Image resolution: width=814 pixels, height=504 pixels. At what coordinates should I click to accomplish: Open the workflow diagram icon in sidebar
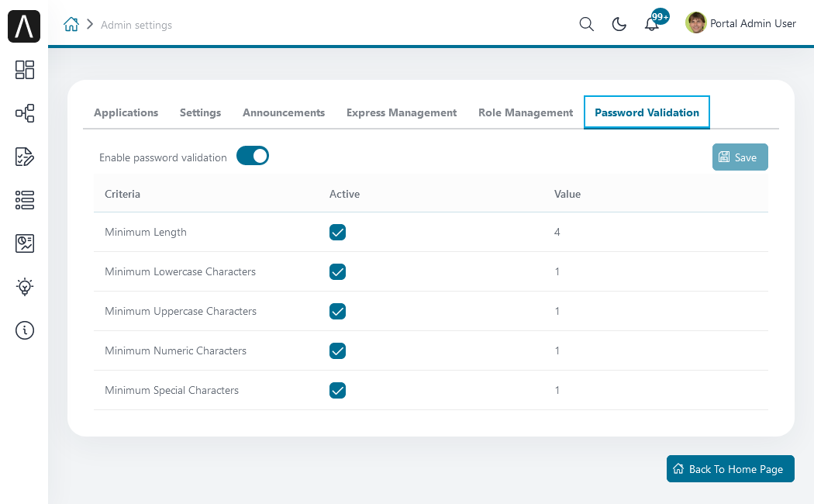tap(24, 113)
